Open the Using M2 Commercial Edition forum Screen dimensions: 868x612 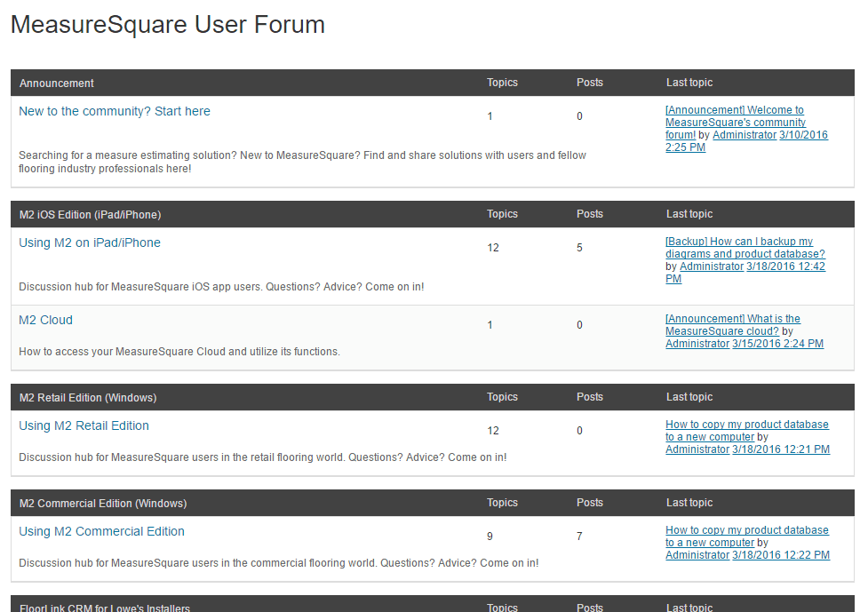click(102, 531)
